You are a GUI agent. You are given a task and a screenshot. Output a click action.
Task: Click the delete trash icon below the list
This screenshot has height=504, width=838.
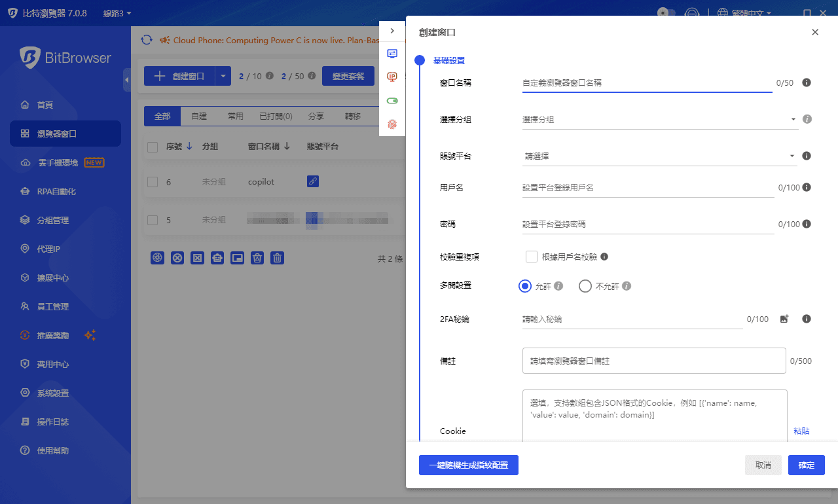(x=277, y=257)
